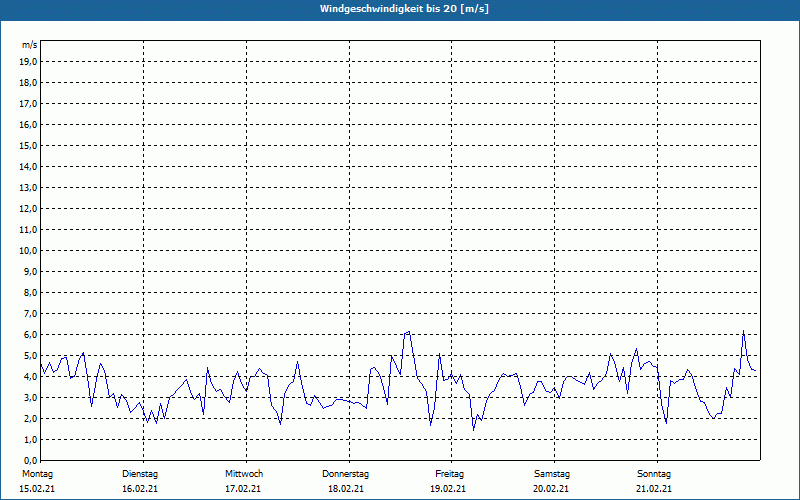Click the Montag day label
800x500 pixels.
37,474
